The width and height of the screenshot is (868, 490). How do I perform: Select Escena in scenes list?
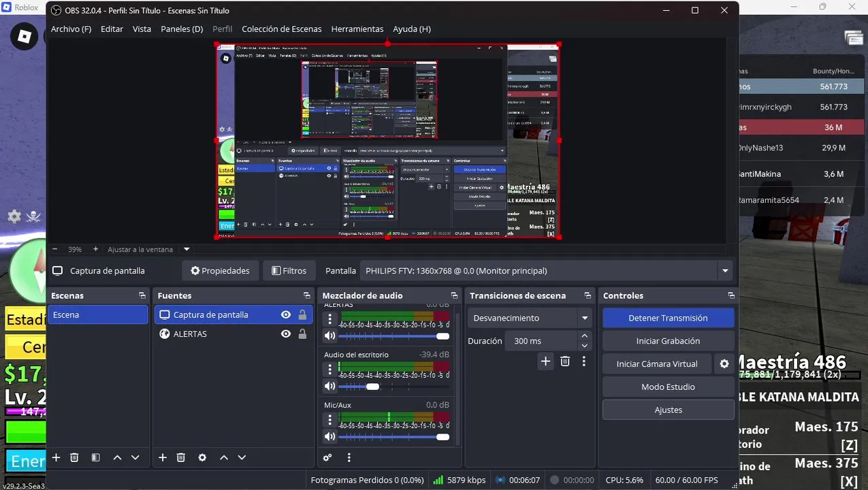[x=98, y=315]
